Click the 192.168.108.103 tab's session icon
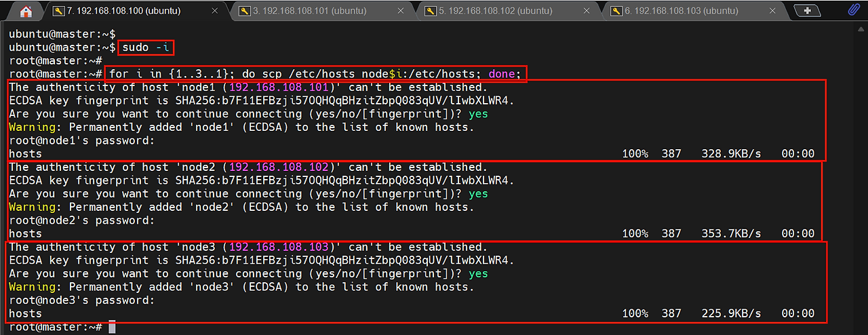The image size is (868, 335). point(616,12)
